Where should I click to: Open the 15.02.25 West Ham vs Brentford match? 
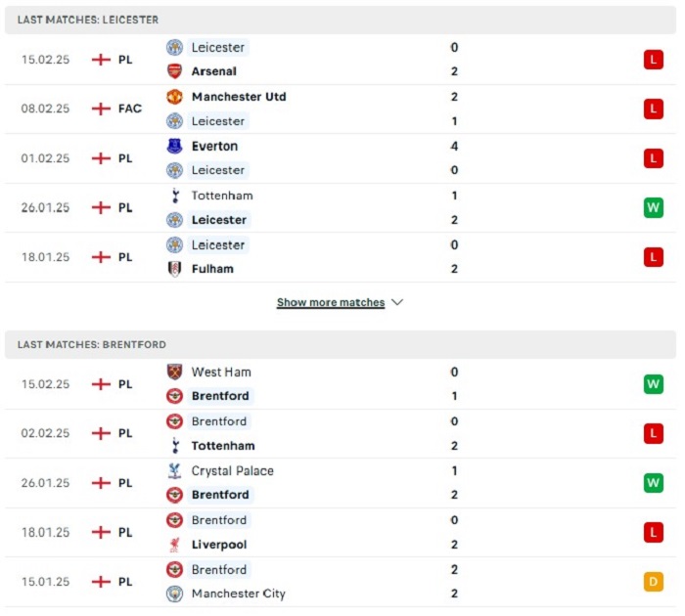coord(341,384)
